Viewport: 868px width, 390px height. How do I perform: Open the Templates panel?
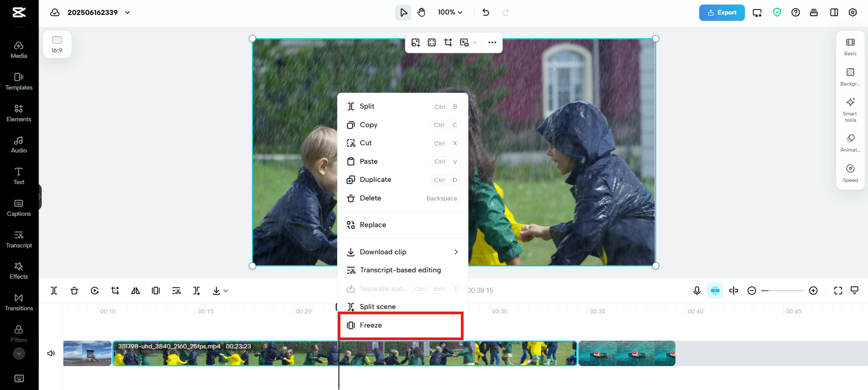coord(19,81)
